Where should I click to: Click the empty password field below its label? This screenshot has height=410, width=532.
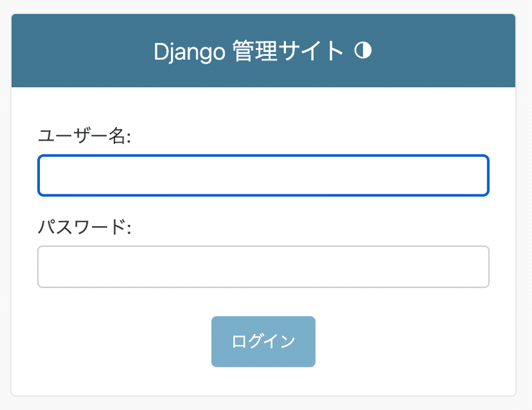tap(263, 266)
